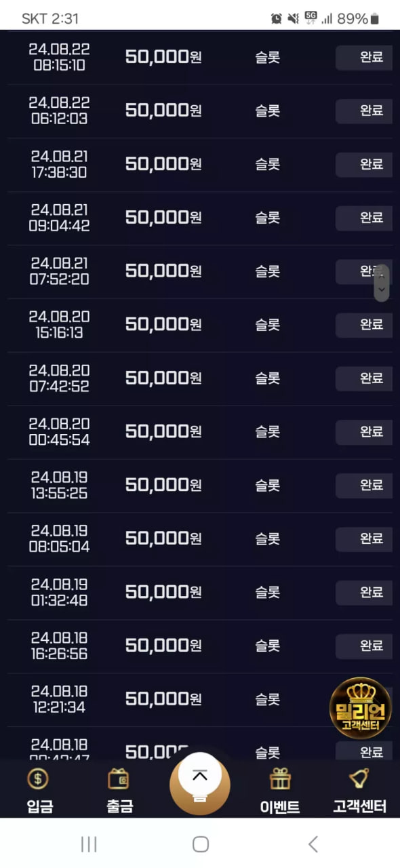The height and width of the screenshot is (868, 400).
Task: Select the 이벤트 tab label
Action: (x=280, y=806)
